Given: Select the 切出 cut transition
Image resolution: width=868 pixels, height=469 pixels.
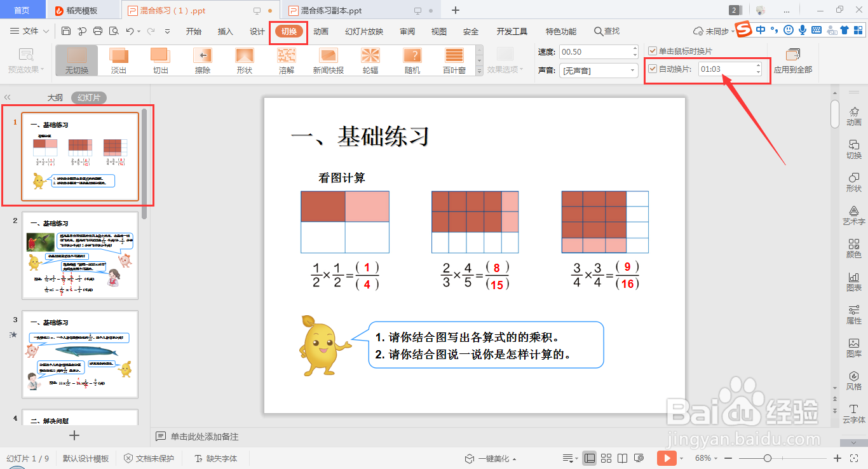Looking at the screenshot, I should [x=161, y=61].
